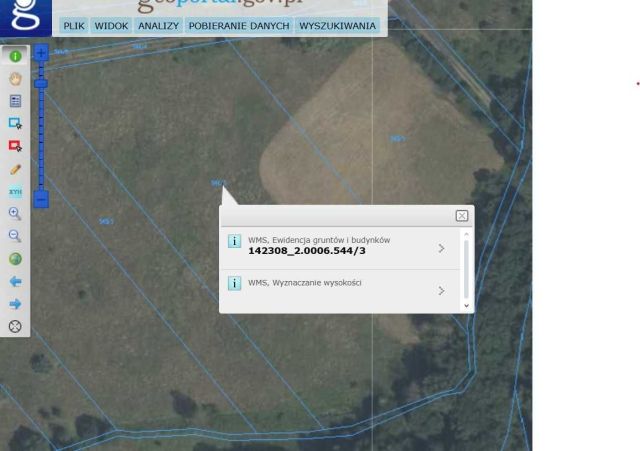Open the PLIK menu
Screen dimensions: 640x451
74,26
